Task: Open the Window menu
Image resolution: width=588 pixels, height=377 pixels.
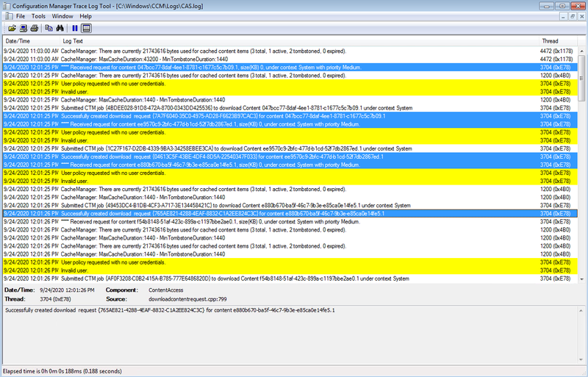Action: tap(62, 15)
